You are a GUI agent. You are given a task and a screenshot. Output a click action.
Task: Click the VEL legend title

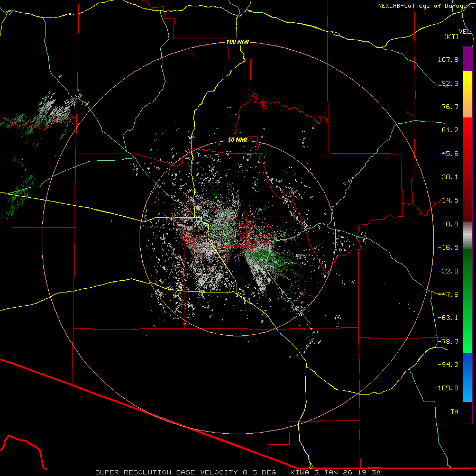[x=465, y=32]
